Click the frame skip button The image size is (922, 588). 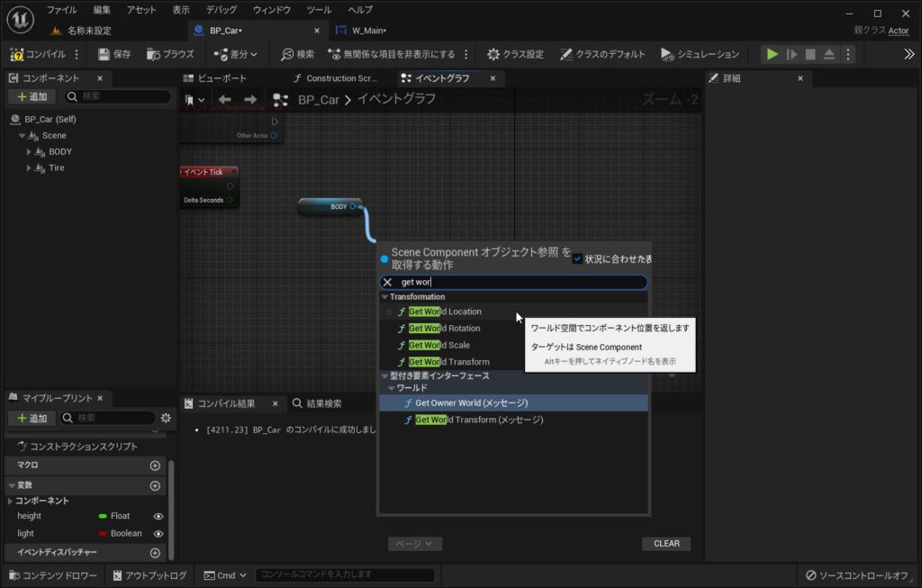click(791, 54)
